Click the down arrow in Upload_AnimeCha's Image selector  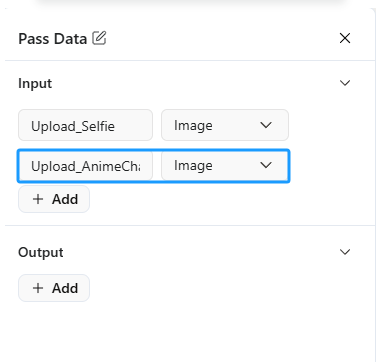pyautogui.click(x=266, y=165)
